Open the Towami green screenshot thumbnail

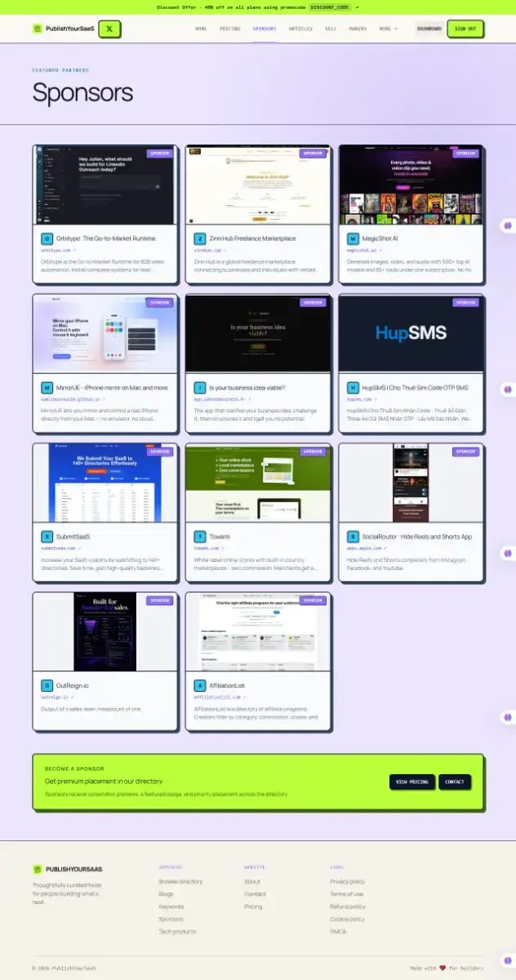point(258,483)
